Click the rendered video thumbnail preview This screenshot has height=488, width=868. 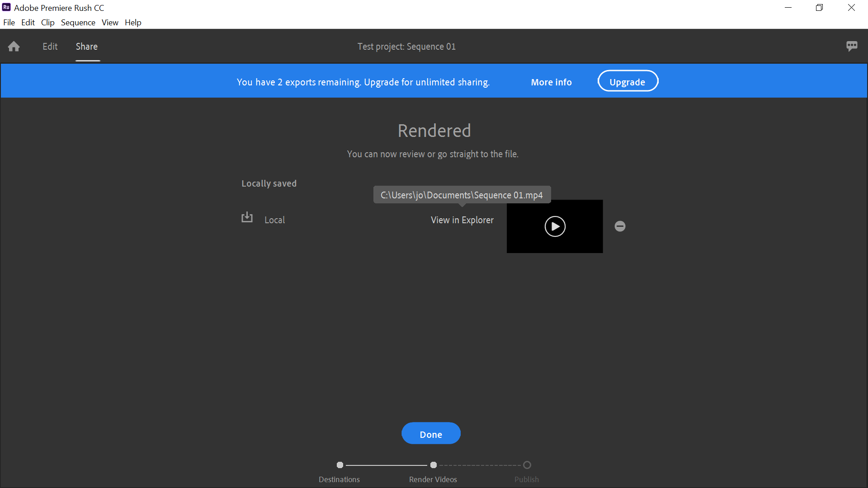tap(554, 226)
